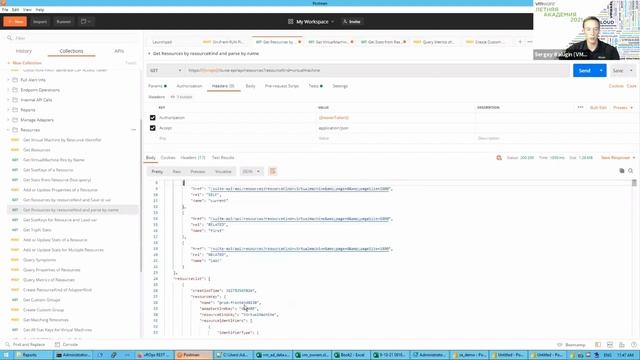Add a new request tab with plus
The image size is (640, 360).
520,42
